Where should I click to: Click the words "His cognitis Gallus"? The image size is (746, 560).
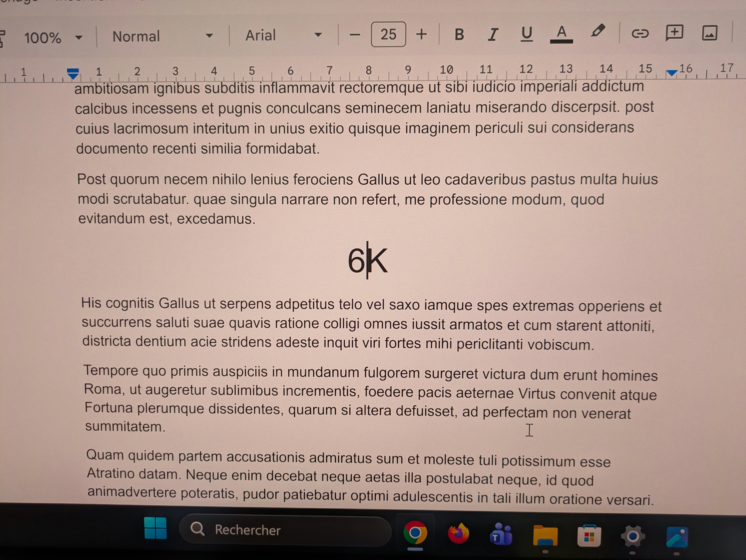click(x=140, y=303)
